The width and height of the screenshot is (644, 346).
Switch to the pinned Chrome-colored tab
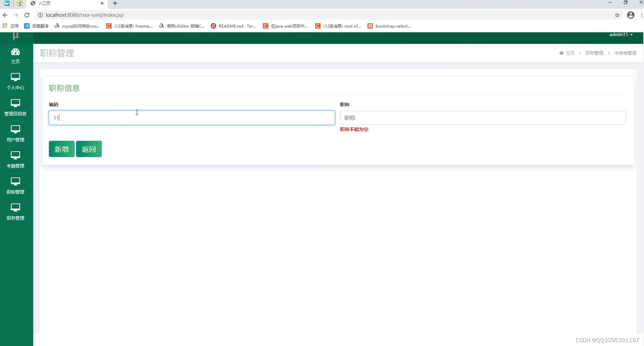click(x=20, y=3)
